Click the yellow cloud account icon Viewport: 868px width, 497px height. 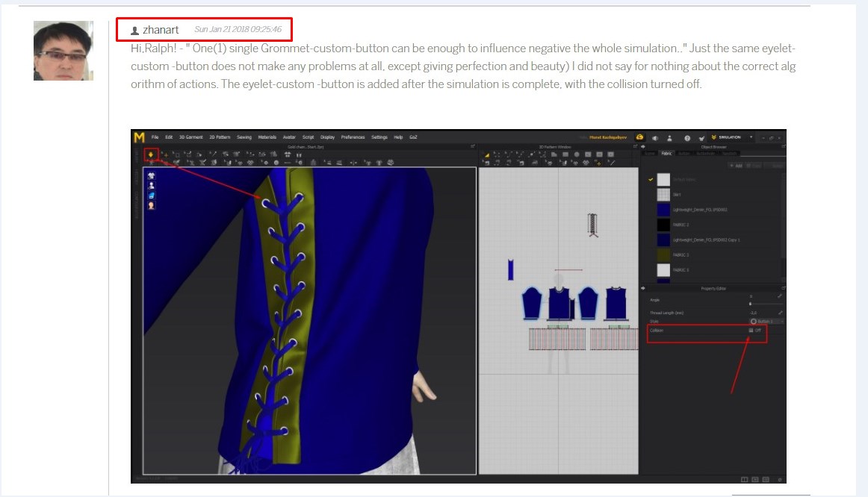640,137
